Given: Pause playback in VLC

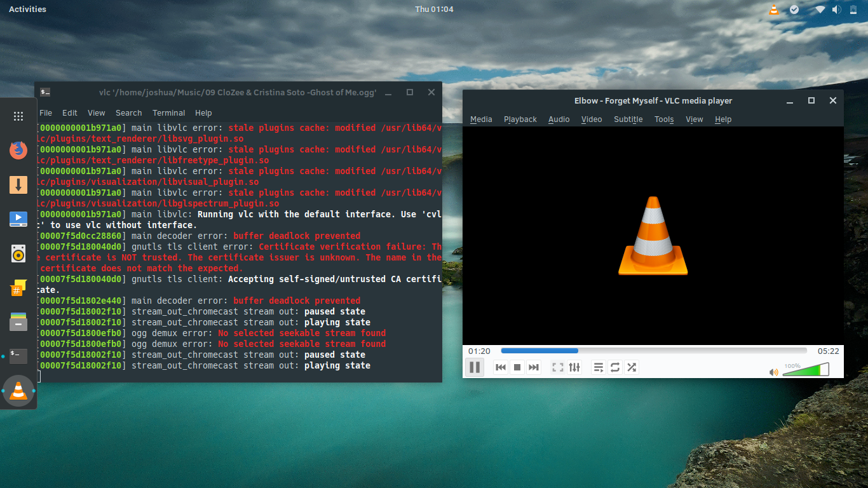Looking at the screenshot, I should coord(475,367).
